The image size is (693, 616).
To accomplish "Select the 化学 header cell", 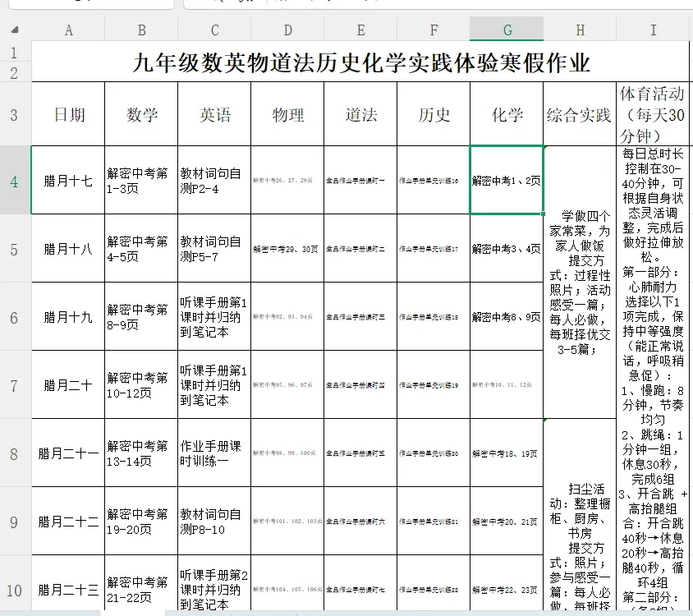I will coord(507,114).
